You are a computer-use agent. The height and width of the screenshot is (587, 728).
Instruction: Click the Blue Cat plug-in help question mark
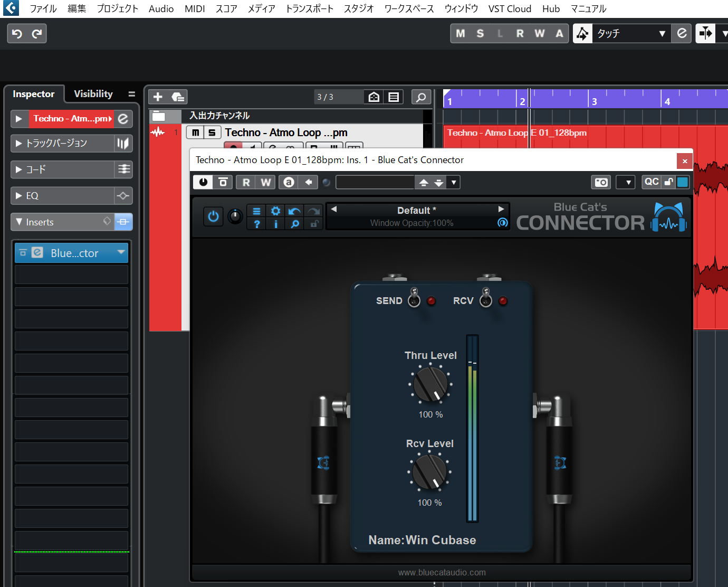pos(256,224)
